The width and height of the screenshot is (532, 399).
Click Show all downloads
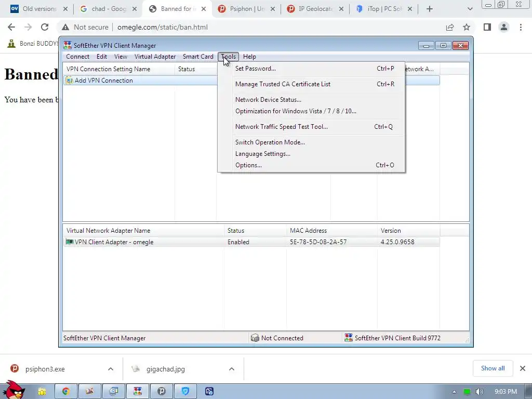pyautogui.click(x=493, y=368)
